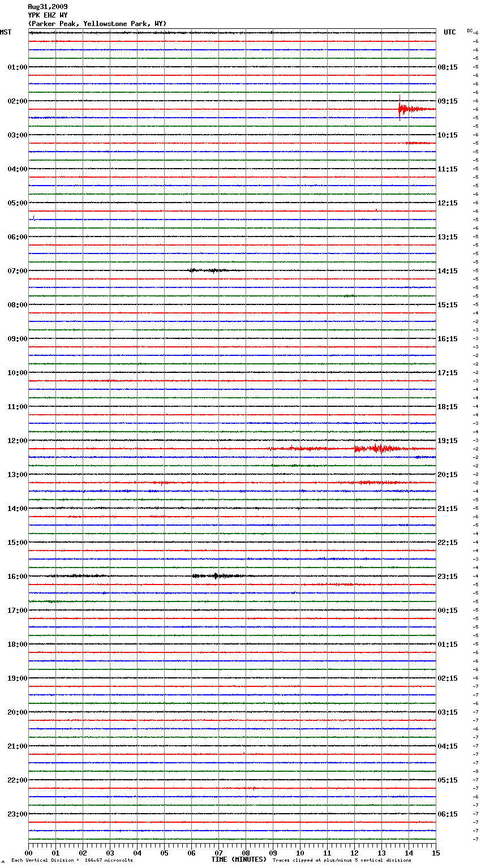The width and height of the screenshot is (481, 868).
Task: Click the station code 'YPK EHZ WY'
Action: click(48, 15)
